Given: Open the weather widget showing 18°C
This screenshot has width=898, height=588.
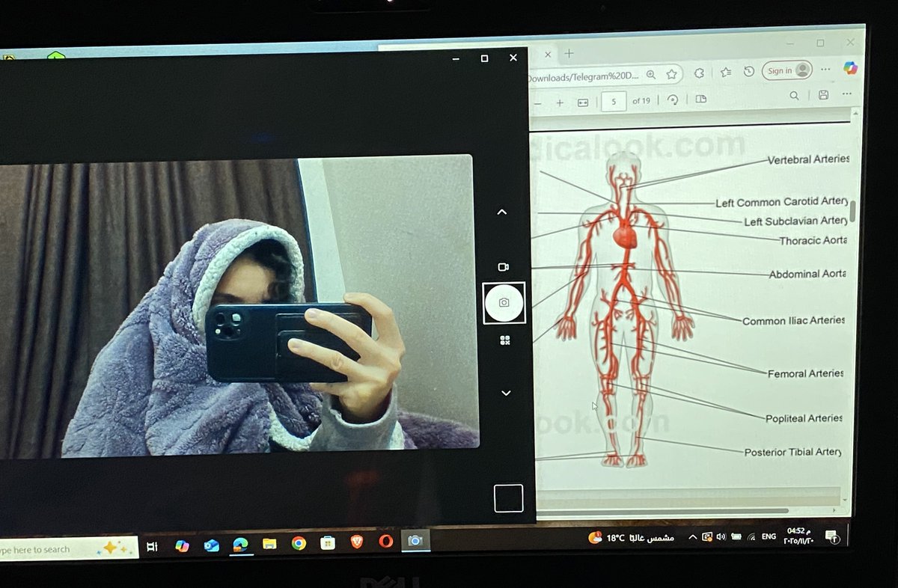Looking at the screenshot, I should 632,537.
